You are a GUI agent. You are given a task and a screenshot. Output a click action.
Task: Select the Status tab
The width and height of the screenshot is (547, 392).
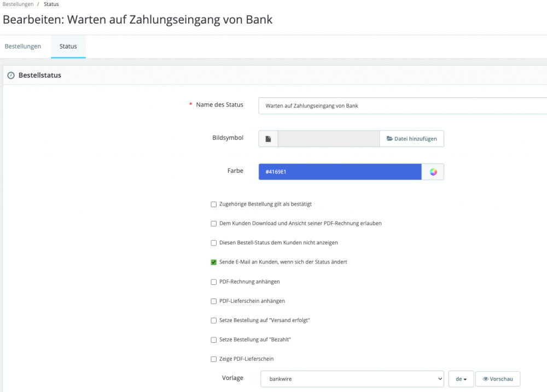click(68, 46)
